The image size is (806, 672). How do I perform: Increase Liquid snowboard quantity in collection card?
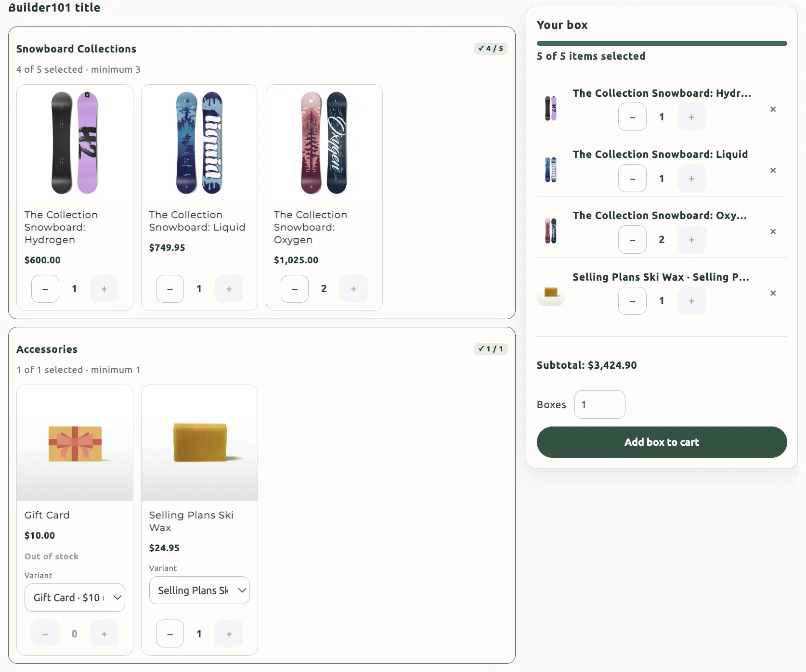point(229,289)
